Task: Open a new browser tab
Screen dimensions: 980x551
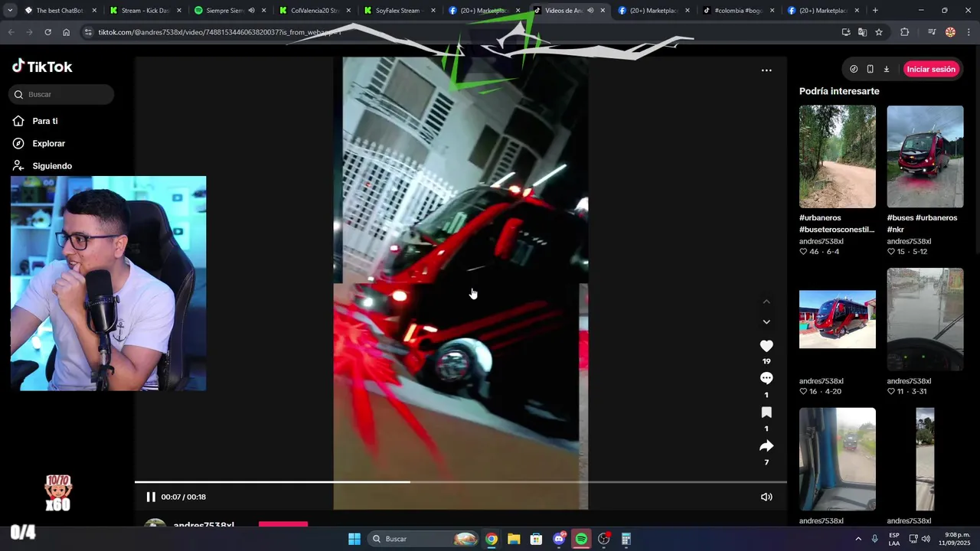Action: 875,11
